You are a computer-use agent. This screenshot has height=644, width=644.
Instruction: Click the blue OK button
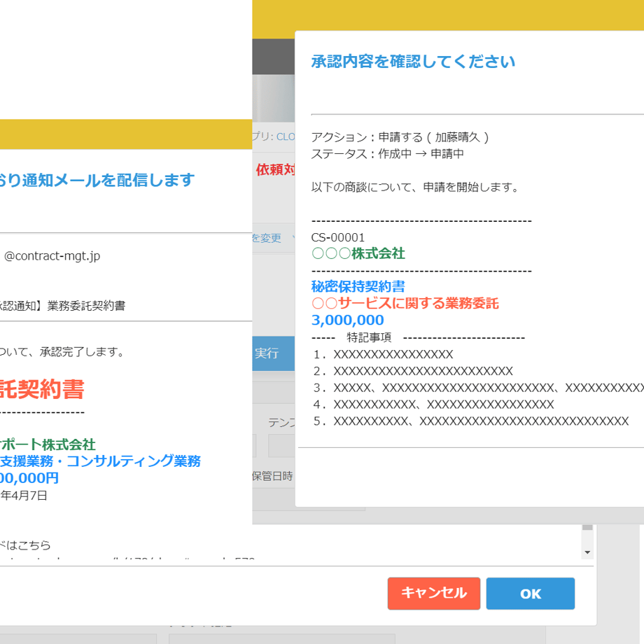pyautogui.click(x=530, y=593)
